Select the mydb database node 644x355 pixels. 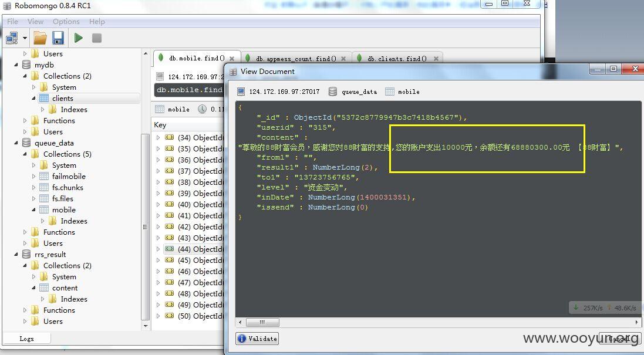click(x=44, y=65)
